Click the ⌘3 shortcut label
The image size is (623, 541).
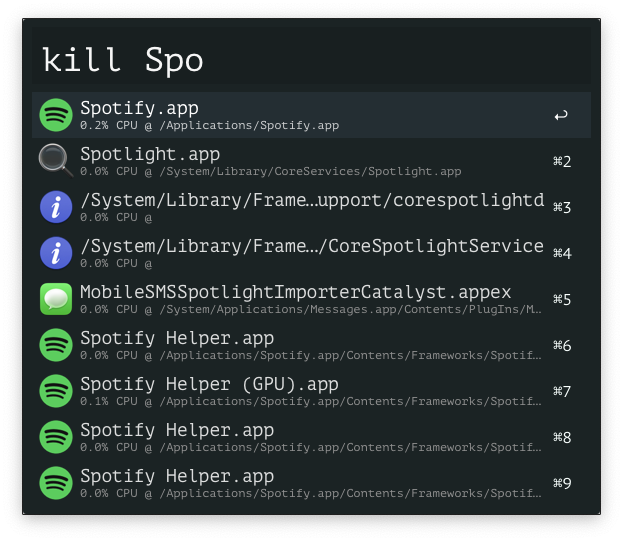[562, 207]
